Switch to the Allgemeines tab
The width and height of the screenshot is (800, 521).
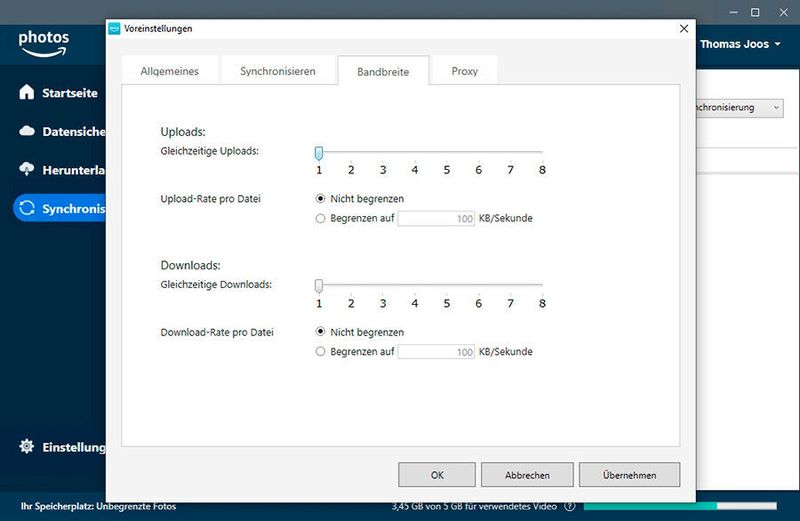pyautogui.click(x=170, y=71)
